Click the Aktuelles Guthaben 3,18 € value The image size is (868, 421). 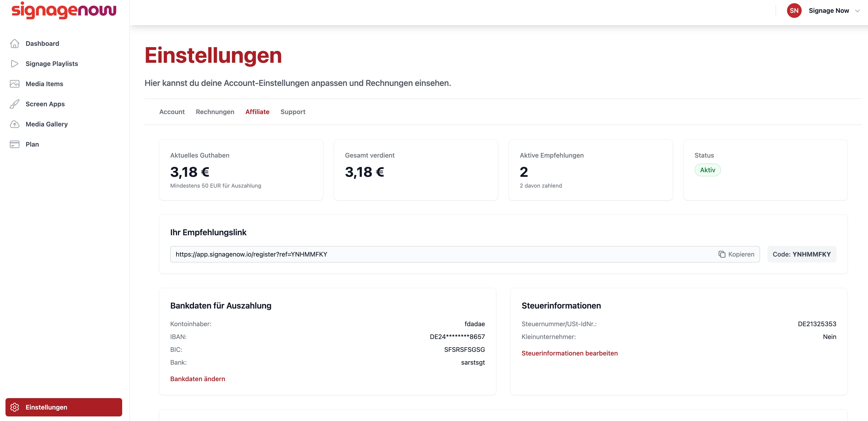[x=190, y=172]
